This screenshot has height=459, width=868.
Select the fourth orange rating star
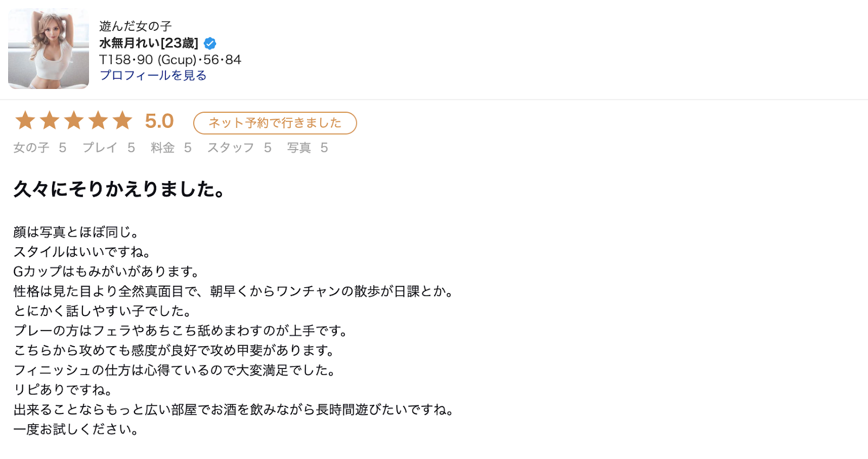coord(98,120)
